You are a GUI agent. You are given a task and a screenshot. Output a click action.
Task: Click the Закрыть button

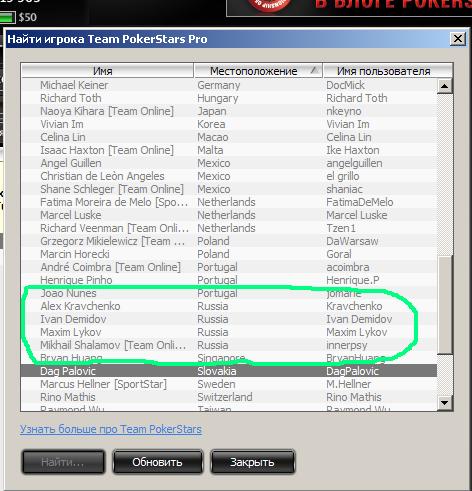tap(252, 462)
